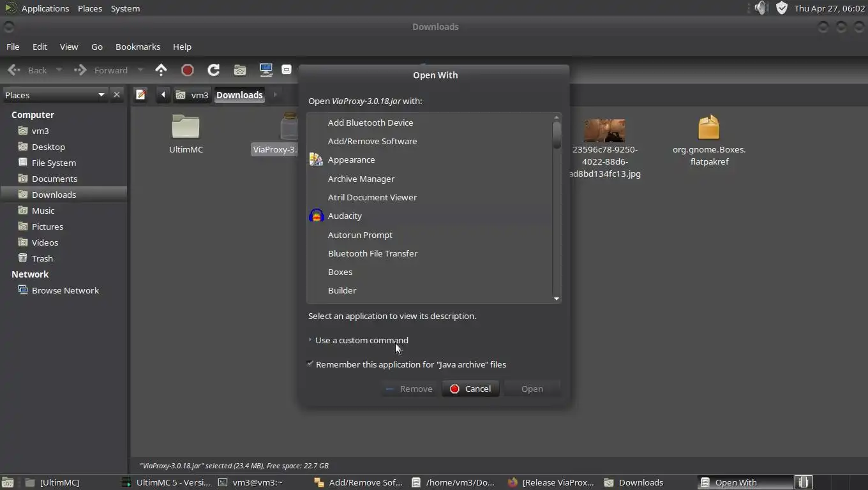Expand Use a custom command
This screenshot has width=868, height=490.
pyautogui.click(x=358, y=340)
